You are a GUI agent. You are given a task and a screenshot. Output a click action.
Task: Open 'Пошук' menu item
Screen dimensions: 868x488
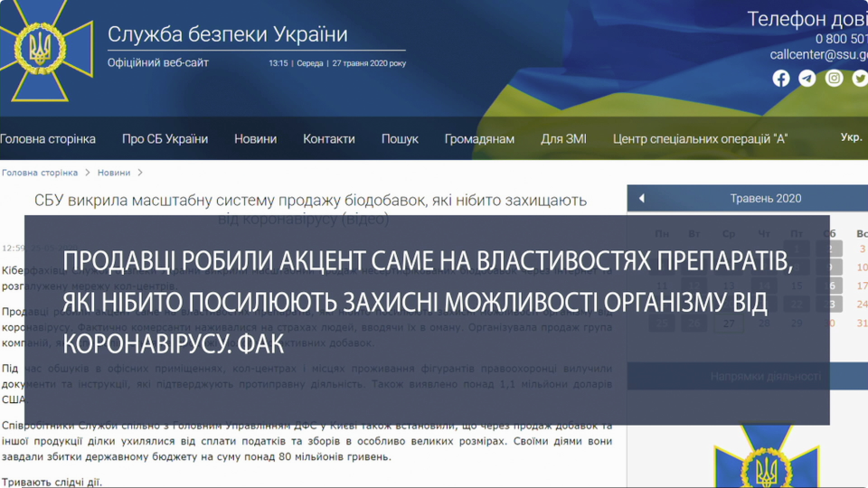tap(400, 139)
